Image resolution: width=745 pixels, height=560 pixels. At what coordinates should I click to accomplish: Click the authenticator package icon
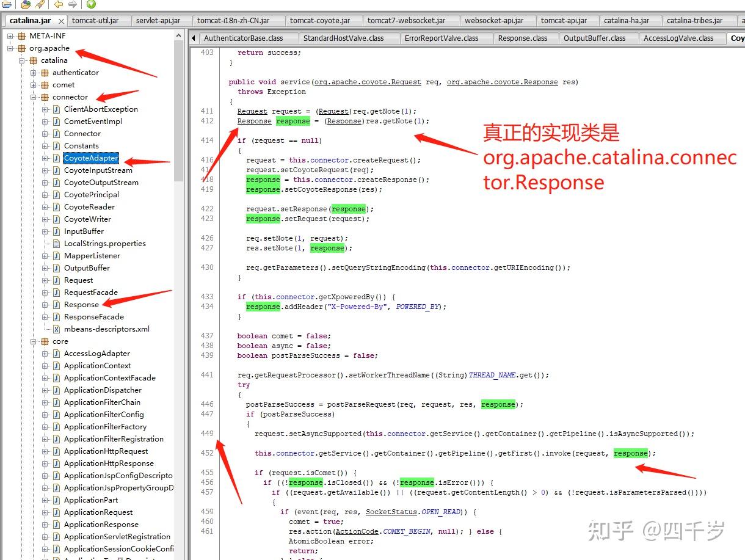45,73
